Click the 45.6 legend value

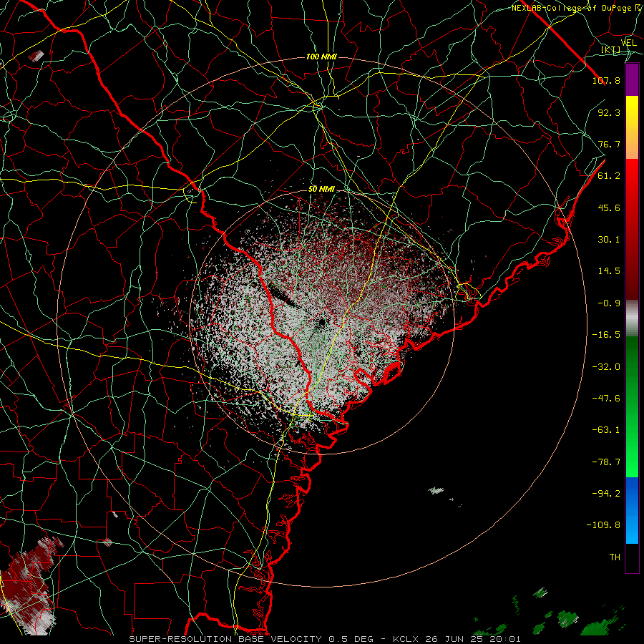pos(609,208)
